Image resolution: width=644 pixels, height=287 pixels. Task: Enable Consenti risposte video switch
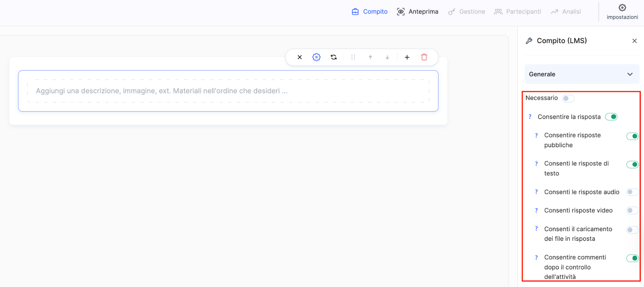[x=632, y=211]
